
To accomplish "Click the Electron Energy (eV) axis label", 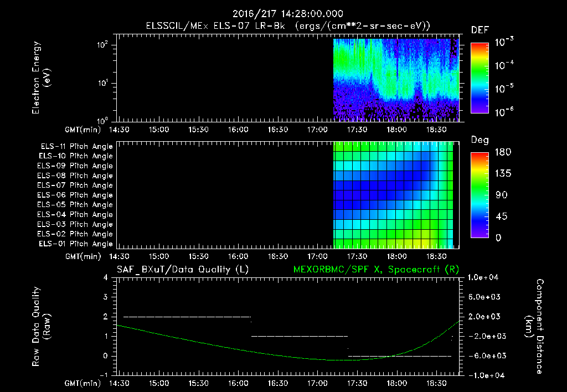I will click(41, 78).
